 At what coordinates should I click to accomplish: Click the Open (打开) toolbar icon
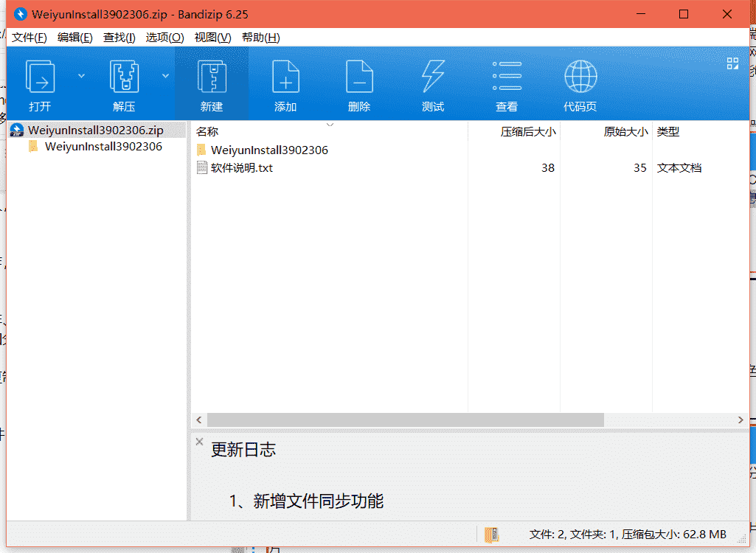point(40,76)
